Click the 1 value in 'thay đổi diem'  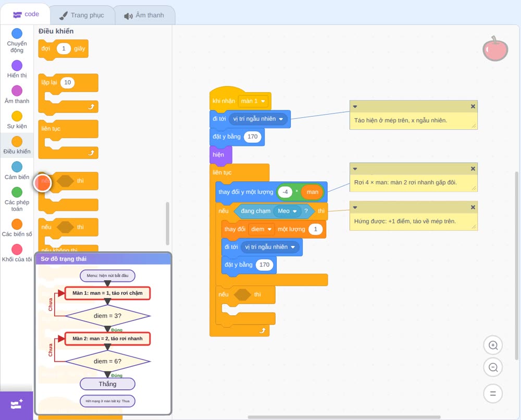click(x=315, y=229)
